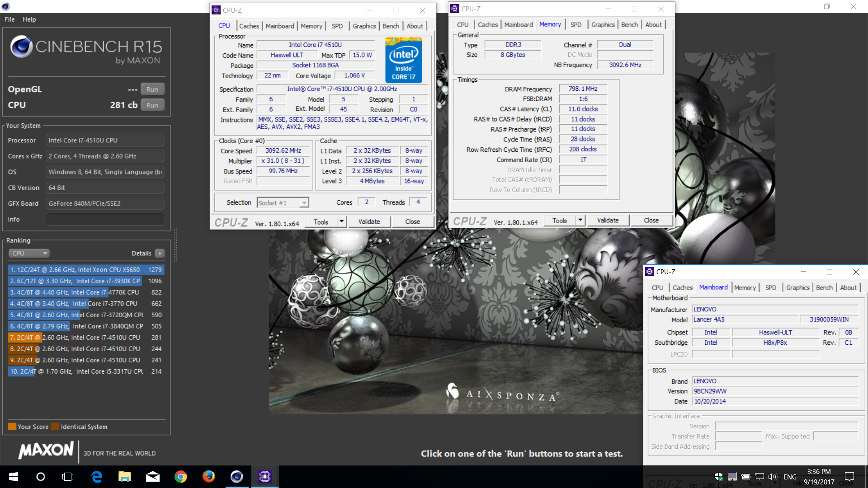The image size is (868, 488).
Task: Select ranking row scoring 1096 for i7-3930K
Action: pyautogui.click(x=86, y=281)
